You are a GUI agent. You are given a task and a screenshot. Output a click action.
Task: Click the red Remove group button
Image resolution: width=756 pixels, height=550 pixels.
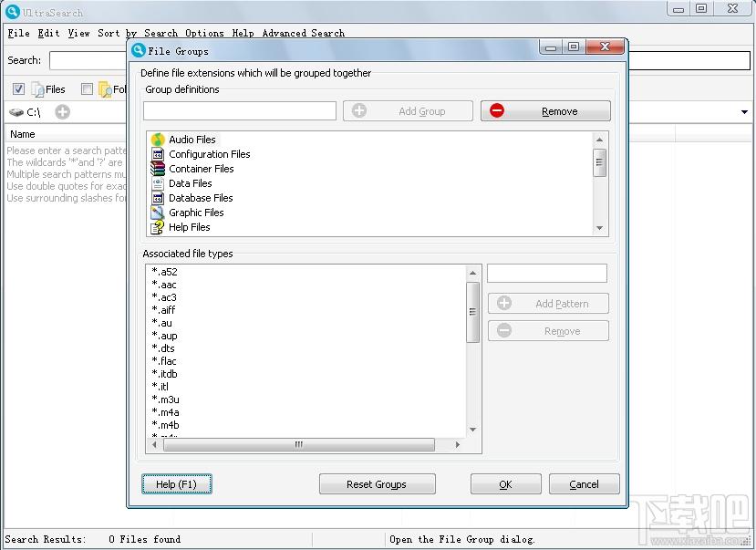coord(545,111)
